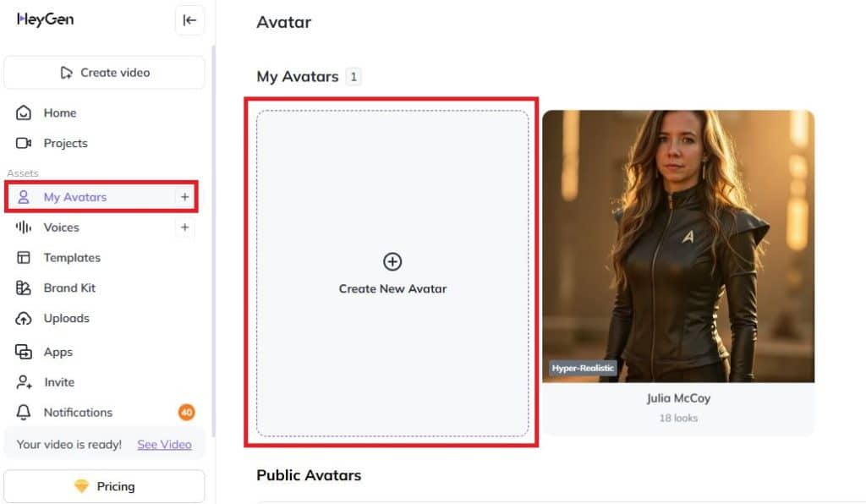Open the Projects section

pyautogui.click(x=65, y=143)
